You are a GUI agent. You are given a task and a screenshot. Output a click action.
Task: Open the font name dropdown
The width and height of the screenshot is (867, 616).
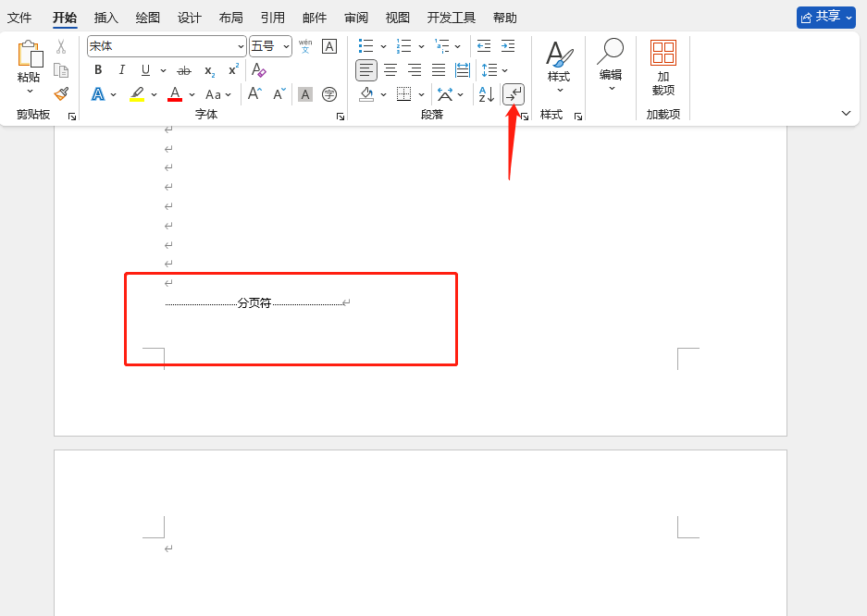pyautogui.click(x=241, y=46)
